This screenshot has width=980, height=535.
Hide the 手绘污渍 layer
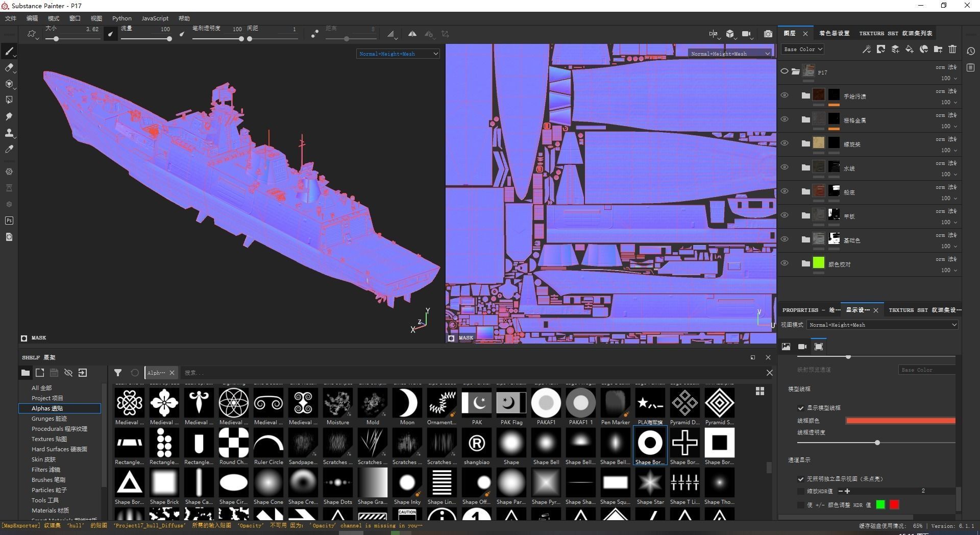tap(785, 95)
